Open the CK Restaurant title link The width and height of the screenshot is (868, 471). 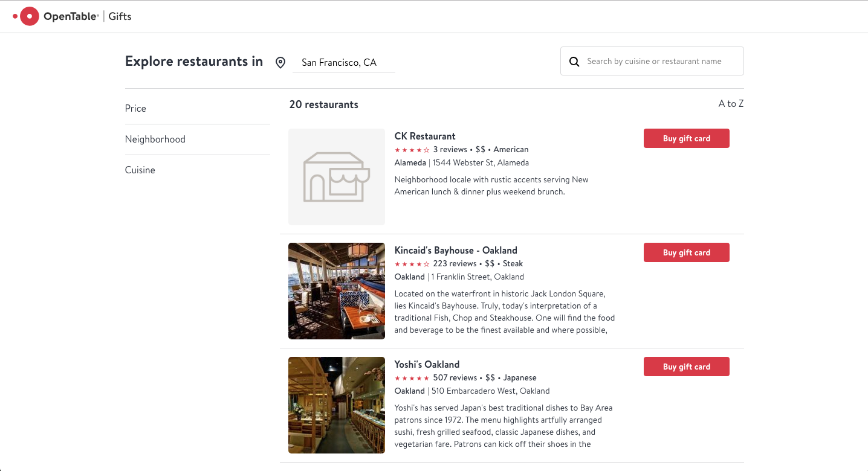point(425,136)
